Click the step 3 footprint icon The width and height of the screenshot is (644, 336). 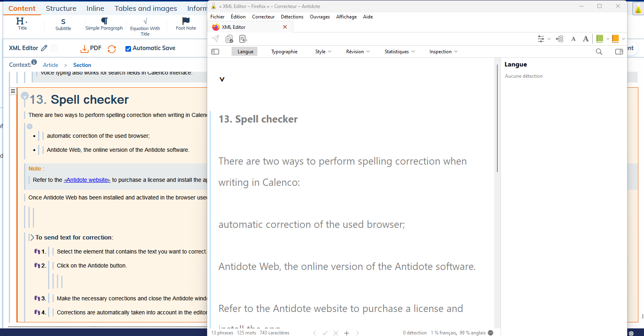click(x=37, y=298)
